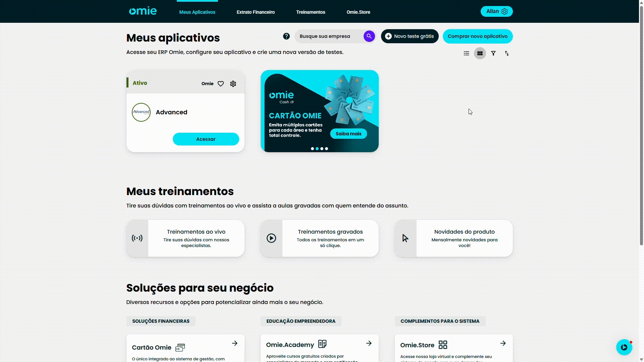
Task: Open the Meus Aplicativos tab
Action: click(x=197, y=12)
